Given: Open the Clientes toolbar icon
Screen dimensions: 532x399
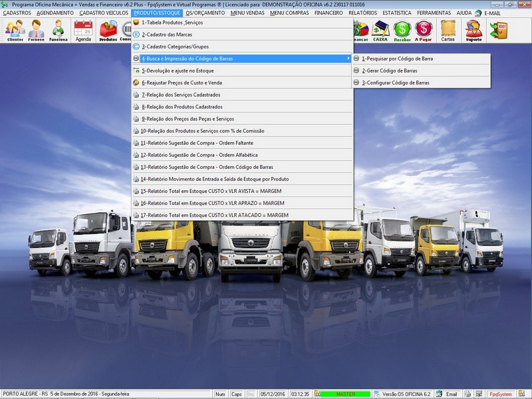Looking at the screenshot, I should pyautogui.click(x=15, y=30).
